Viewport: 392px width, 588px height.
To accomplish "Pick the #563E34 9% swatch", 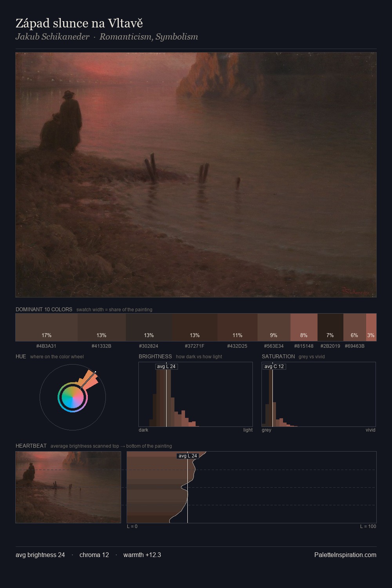I will coord(274,327).
